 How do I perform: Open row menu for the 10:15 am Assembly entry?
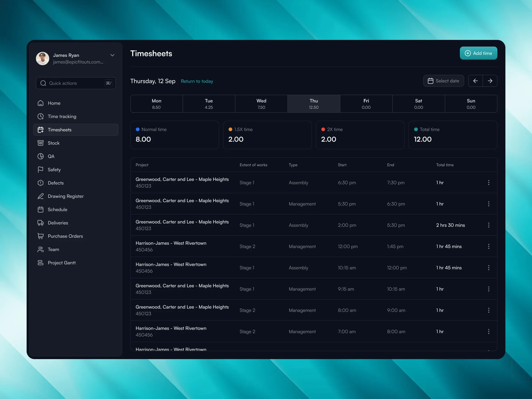[489, 268]
